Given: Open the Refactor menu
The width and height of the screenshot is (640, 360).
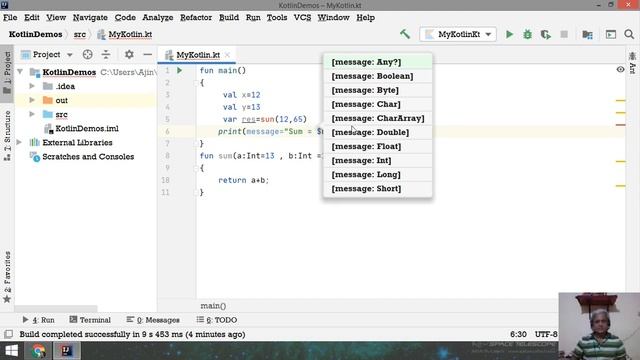Looking at the screenshot, I should (196, 18).
